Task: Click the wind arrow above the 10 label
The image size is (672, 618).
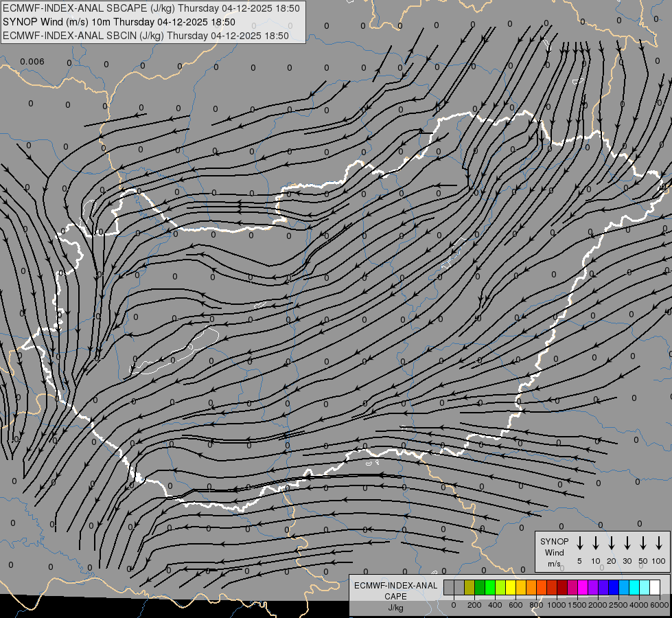Action: pos(596,543)
